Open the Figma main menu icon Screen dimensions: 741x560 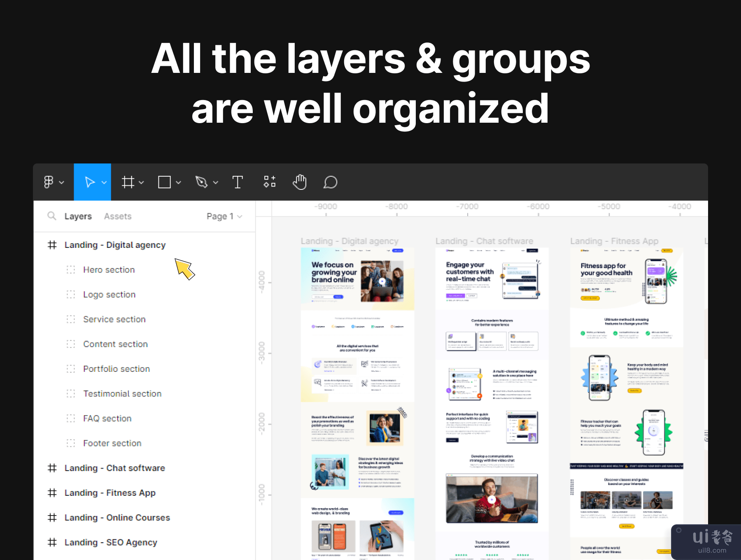click(49, 182)
